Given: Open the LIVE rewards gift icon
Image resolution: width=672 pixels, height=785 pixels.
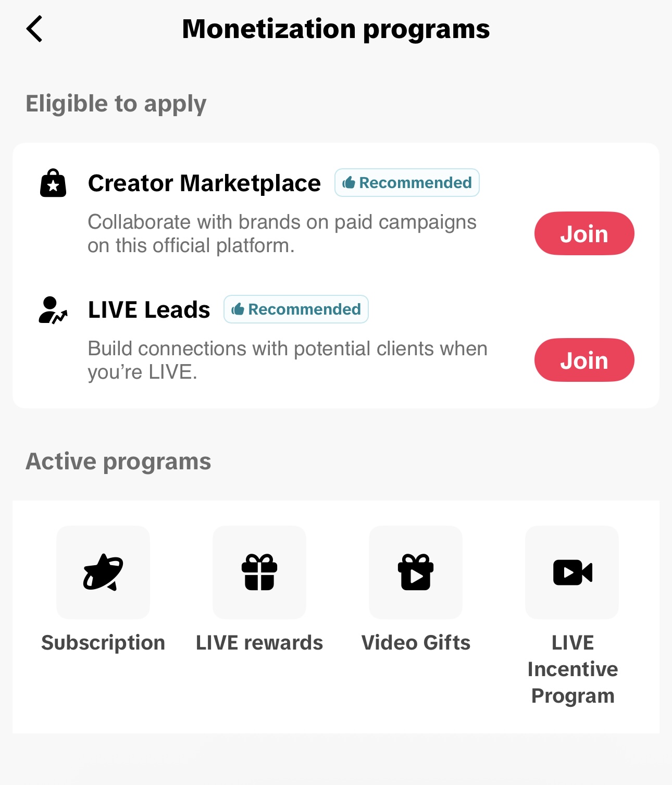Looking at the screenshot, I should point(259,572).
